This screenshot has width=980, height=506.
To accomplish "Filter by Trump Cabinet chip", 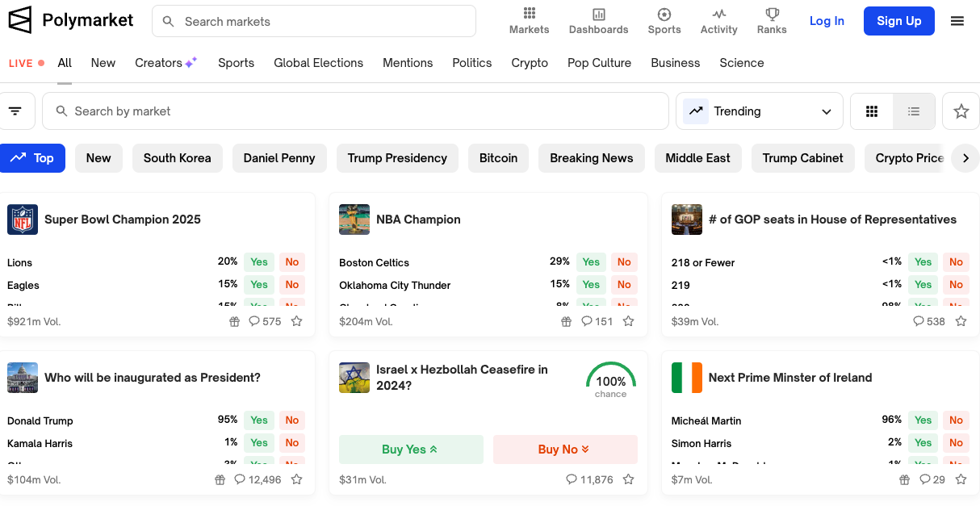I will click(x=802, y=158).
